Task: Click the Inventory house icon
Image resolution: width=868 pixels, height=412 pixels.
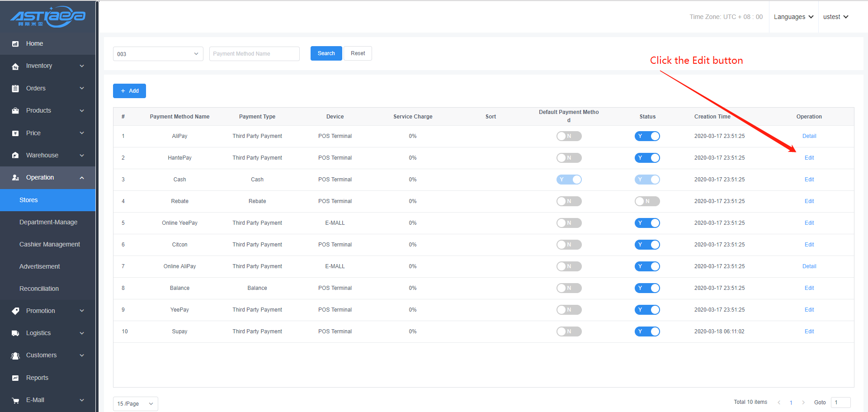Action: tap(15, 66)
